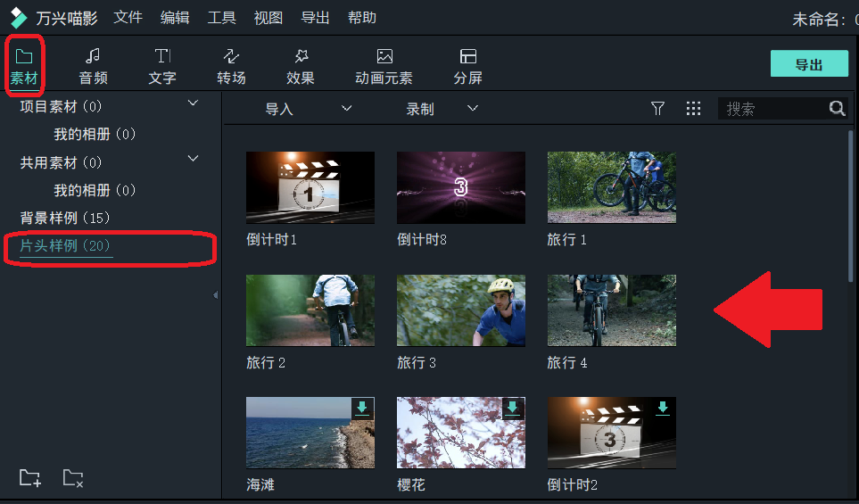Click the search magnifier icon
The width and height of the screenshot is (859, 504).
click(x=837, y=109)
